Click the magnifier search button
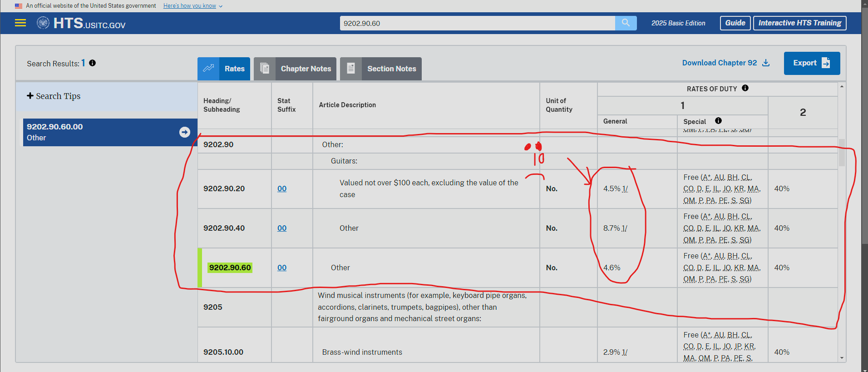Screen dimensions: 868x372 click(626, 23)
